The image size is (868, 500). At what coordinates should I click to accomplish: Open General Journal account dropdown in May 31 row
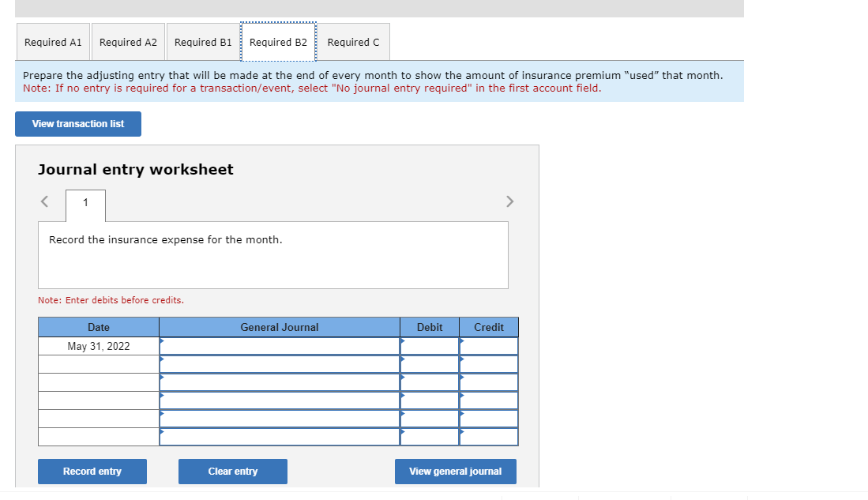280,346
